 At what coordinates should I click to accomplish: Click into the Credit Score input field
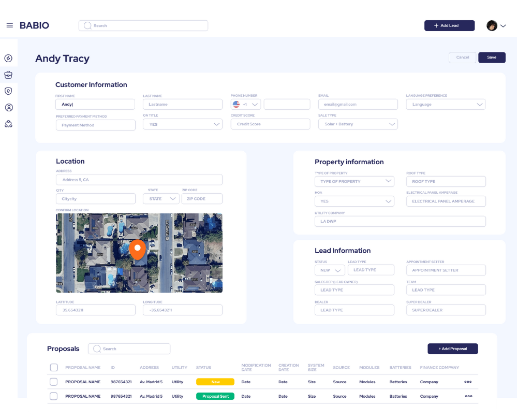pyautogui.click(x=270, y=124)
